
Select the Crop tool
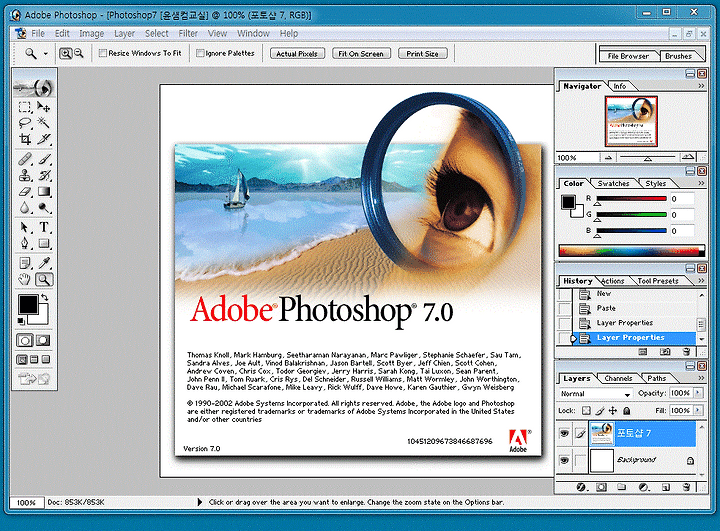pyautogui.click(x=25, y=139)
